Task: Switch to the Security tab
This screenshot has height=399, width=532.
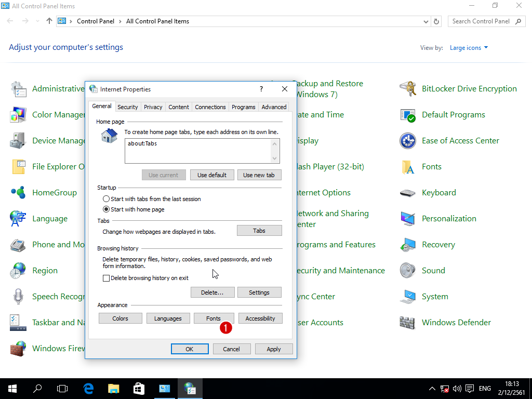Action: coord(128,107)
